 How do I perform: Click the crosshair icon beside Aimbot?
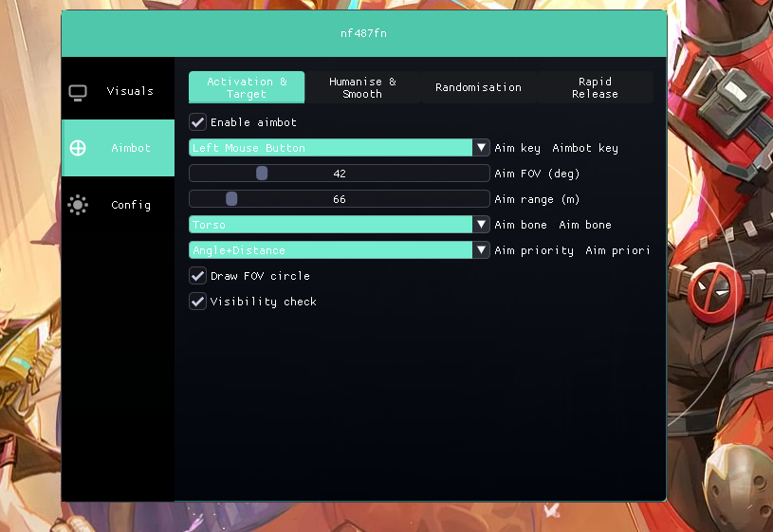[x=78, y=148]
